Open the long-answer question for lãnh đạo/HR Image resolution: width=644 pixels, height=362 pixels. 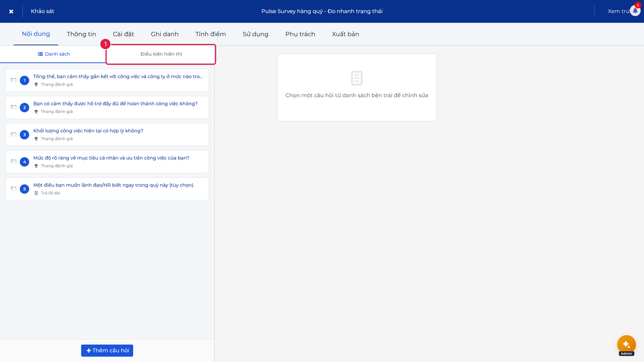coord(107,189)
